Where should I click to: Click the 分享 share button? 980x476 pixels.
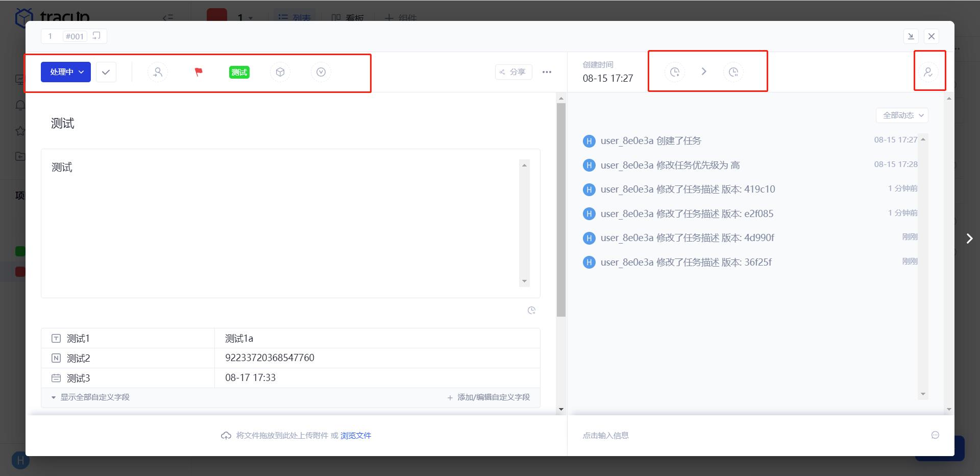click(513, 72)
